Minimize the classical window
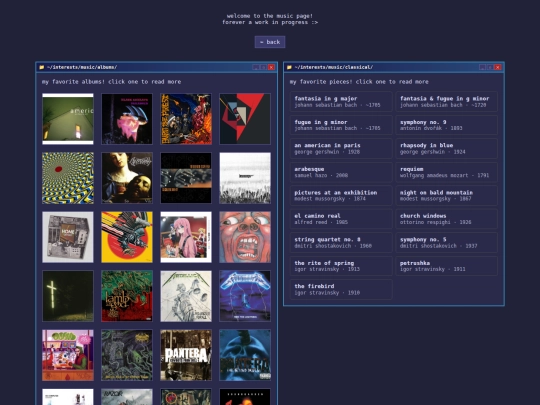This screenshot has height=405, width=540. coord(482,67)
